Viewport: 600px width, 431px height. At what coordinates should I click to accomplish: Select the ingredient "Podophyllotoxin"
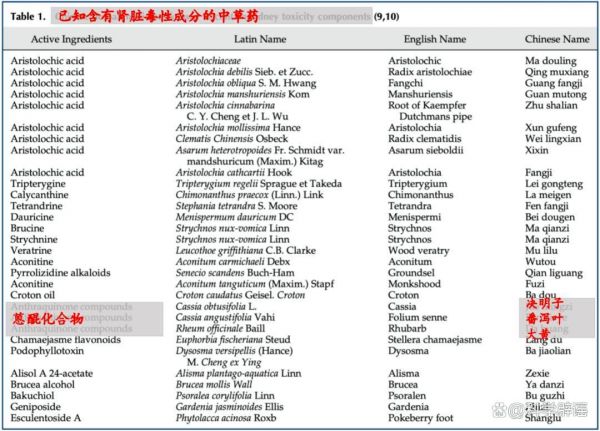tap(47, 351)
